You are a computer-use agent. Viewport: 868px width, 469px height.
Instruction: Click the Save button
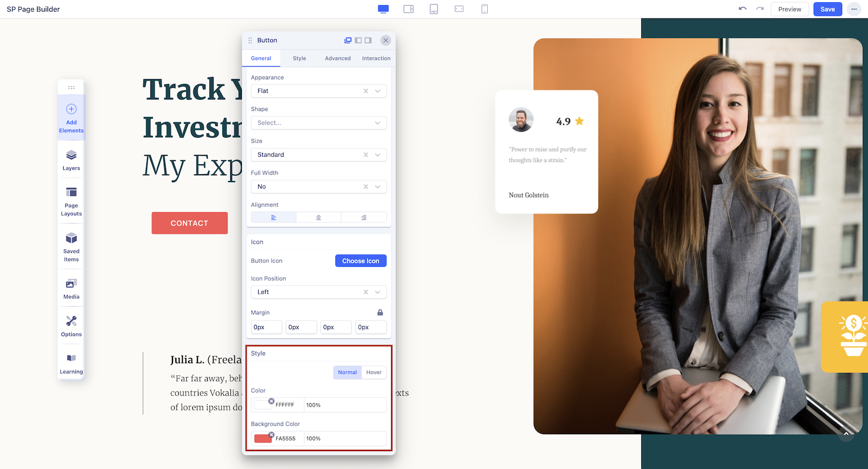[827, 9]
